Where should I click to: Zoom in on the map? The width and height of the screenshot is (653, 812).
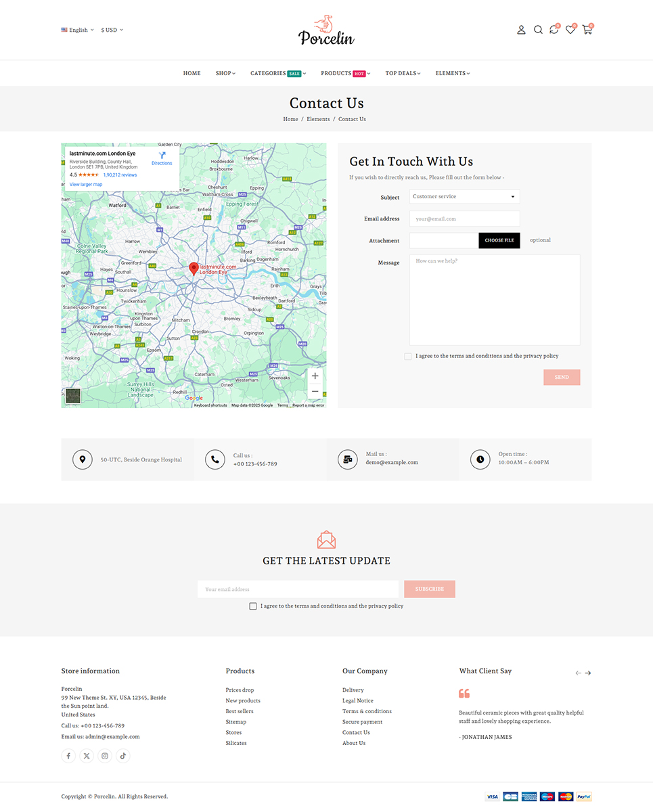click(x=315, y=376)
